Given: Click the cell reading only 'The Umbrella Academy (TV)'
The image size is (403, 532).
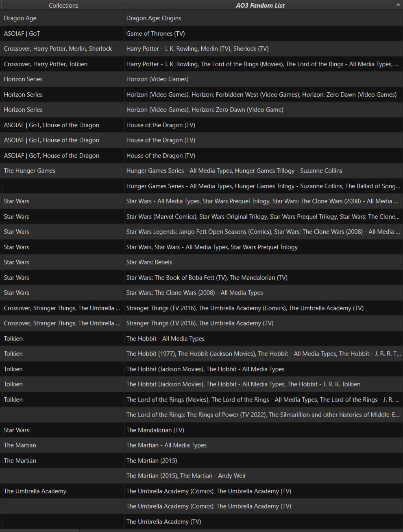Looking at the screenshot, I should point(264,521).
